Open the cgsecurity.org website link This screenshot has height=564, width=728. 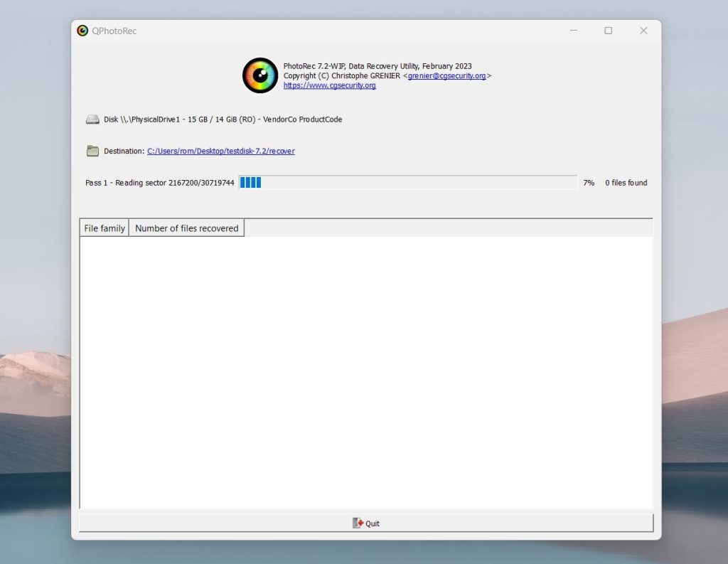[x=328, y=85]
